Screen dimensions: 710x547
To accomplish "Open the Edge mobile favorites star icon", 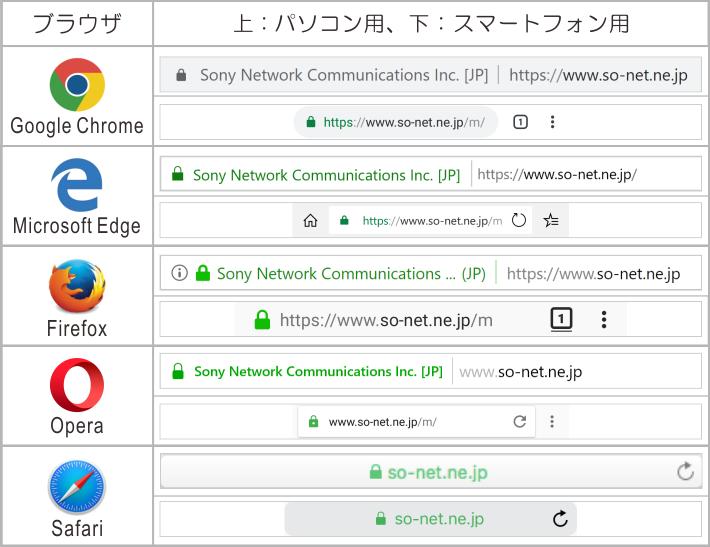I will pyautogui.click(x=551, y=221).
